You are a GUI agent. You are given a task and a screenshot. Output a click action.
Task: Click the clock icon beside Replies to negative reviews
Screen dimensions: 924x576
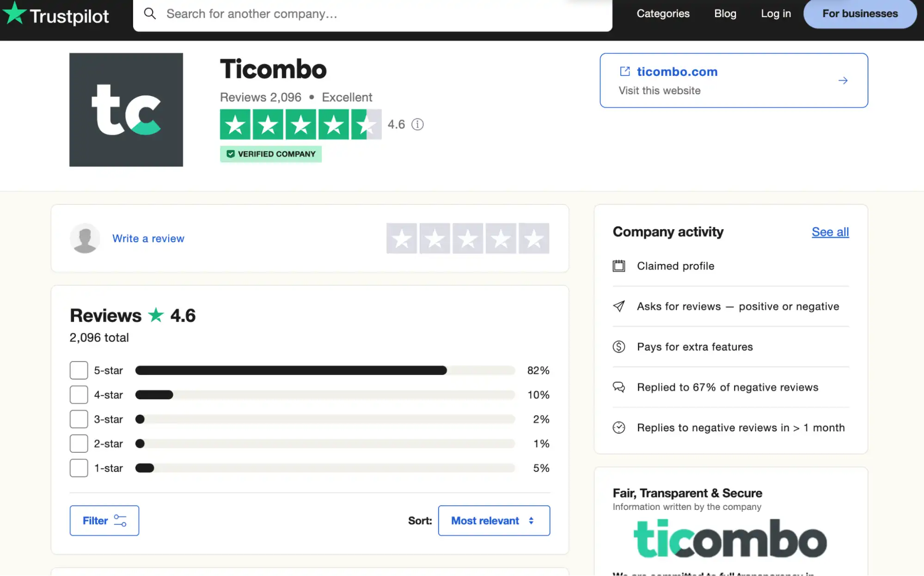(x=619, y=427)
